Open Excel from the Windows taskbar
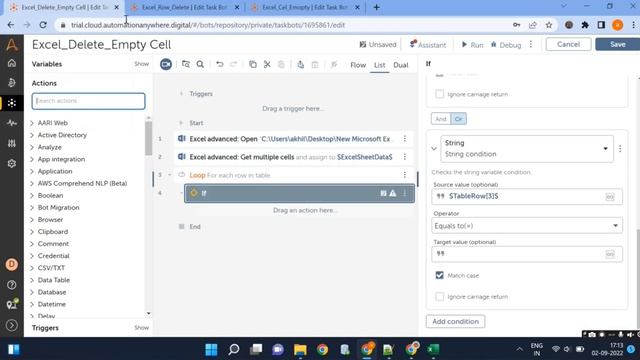The width and height of the screenshot is (640, 360). coord(433,349)
